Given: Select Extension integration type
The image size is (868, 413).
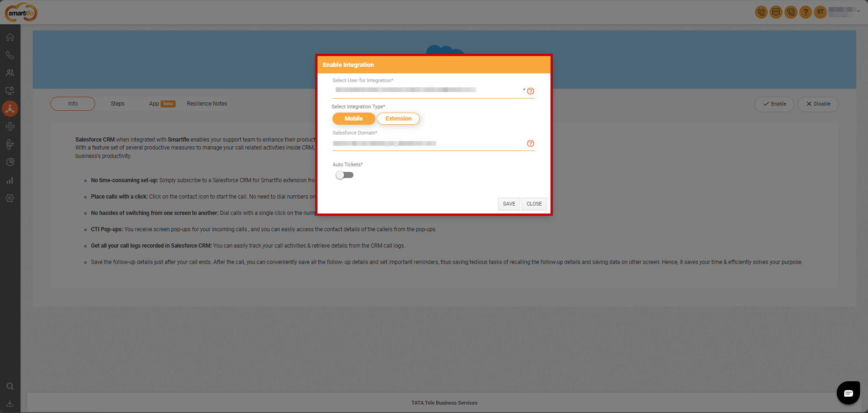Looking at the screenshot, I should tap(398, 119).
